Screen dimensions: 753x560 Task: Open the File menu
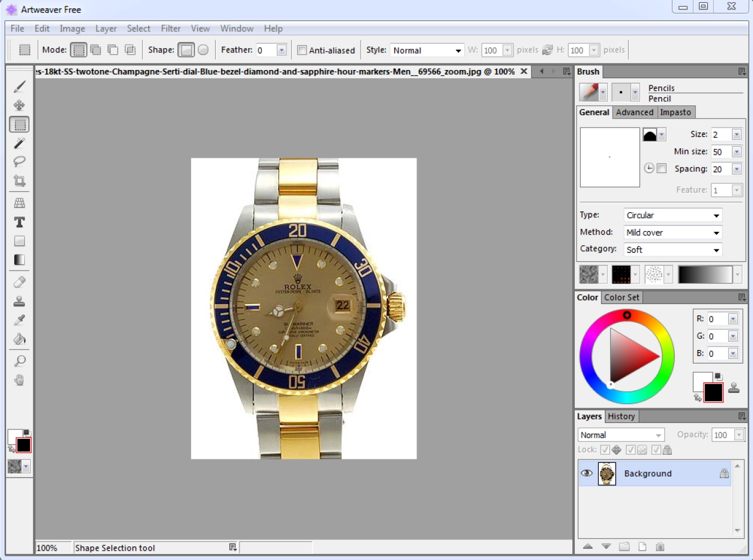17,28
